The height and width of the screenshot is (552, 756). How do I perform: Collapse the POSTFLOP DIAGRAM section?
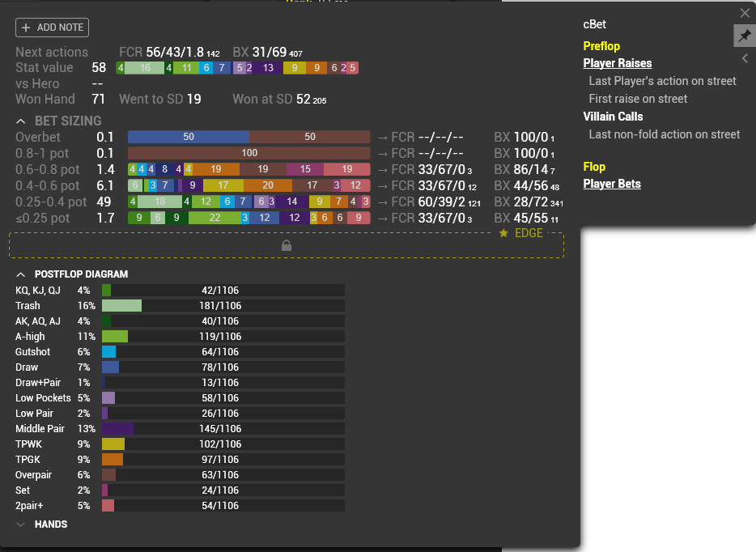(x=20, y=274)
